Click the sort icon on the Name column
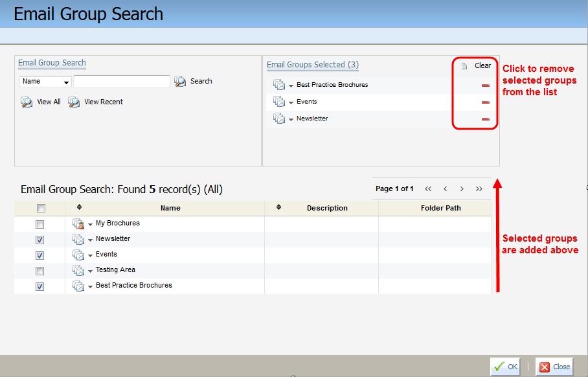Viewport: 588px width, 377px height. pyautogui.click(x=78, y=207)
